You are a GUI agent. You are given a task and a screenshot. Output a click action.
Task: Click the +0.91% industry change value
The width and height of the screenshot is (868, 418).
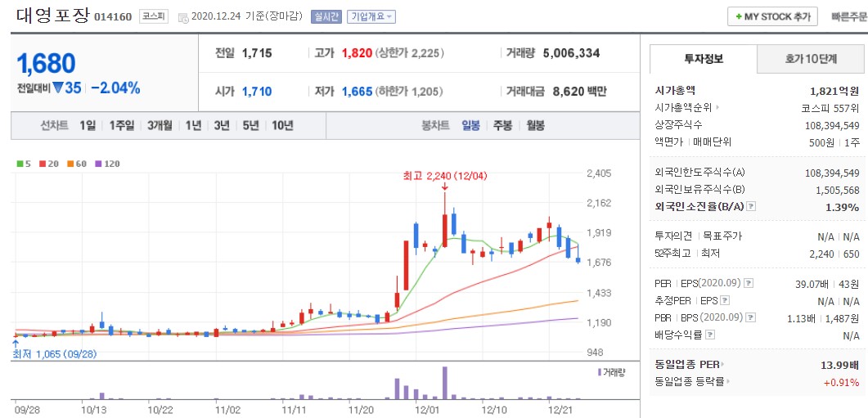[x=843, y=382]
